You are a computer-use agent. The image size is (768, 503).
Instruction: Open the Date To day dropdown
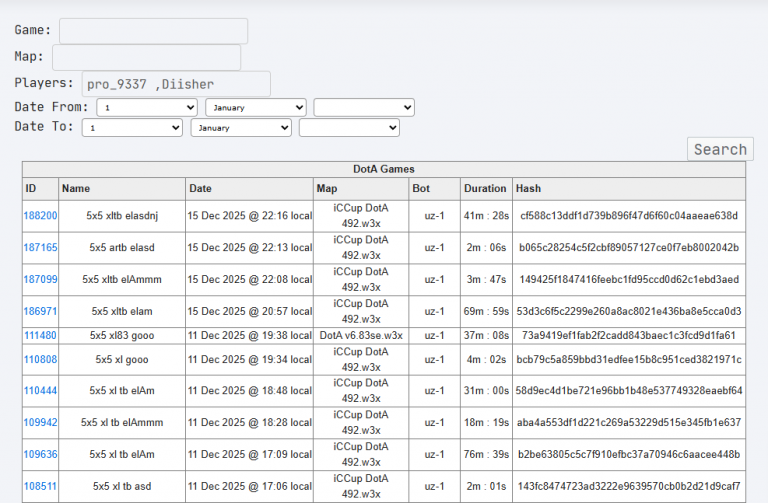tap(132, 128)
